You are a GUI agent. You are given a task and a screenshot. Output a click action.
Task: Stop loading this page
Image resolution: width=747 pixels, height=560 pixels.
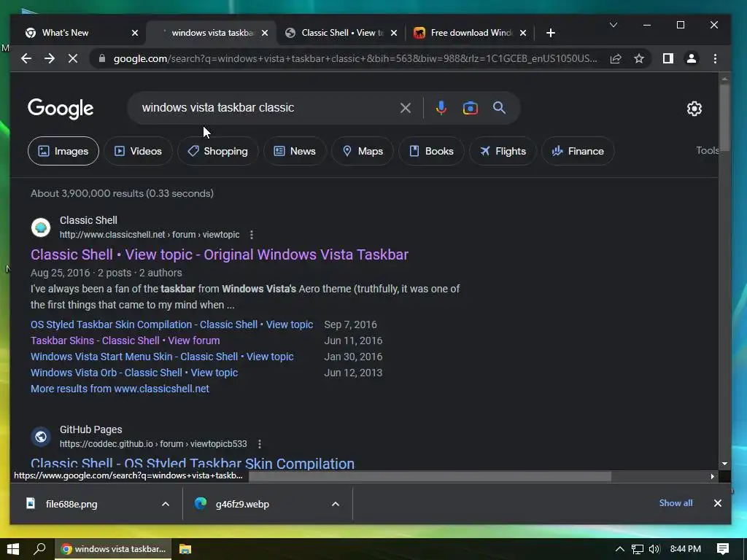pos(73,58)
